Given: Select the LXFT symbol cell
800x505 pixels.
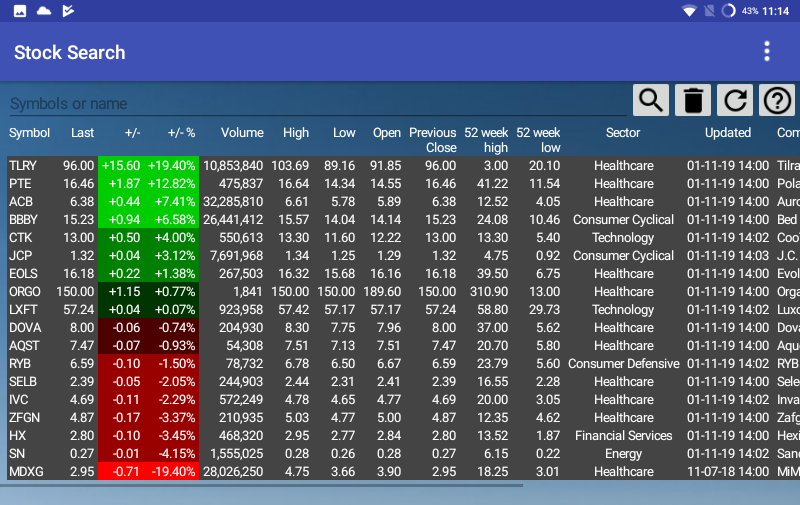Looking at the screenshot, I should (23, 310).
